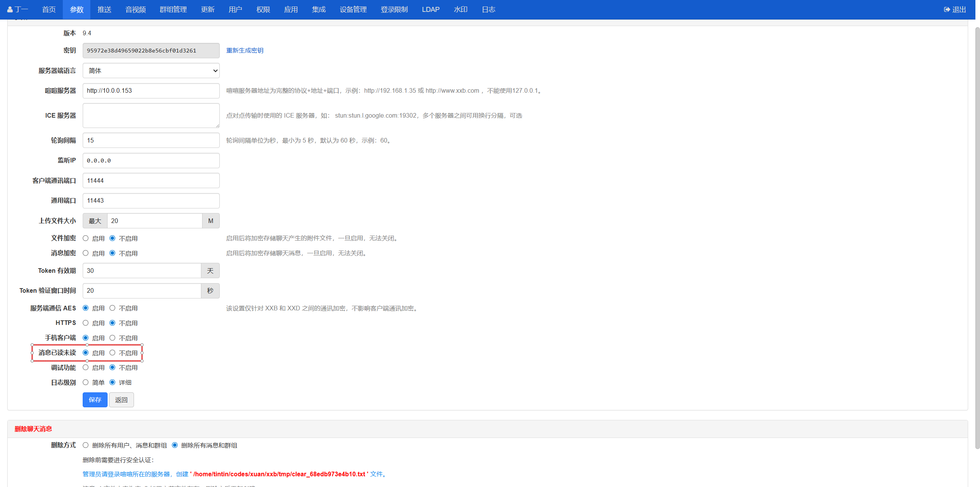Image resolution: width=980 pixels, height=487 pixels.
Task: Click the logout icon at top right
Action: [x=947, y=10]
